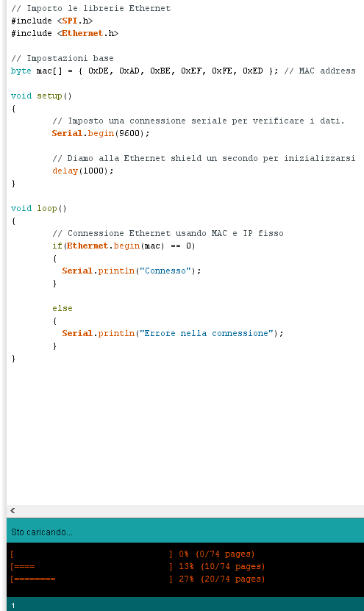Image resolution: width=364 pixels, height=611 pixels.
Task: Place cursor on '#include <SPI.h>' line
Action: [51, 21]
